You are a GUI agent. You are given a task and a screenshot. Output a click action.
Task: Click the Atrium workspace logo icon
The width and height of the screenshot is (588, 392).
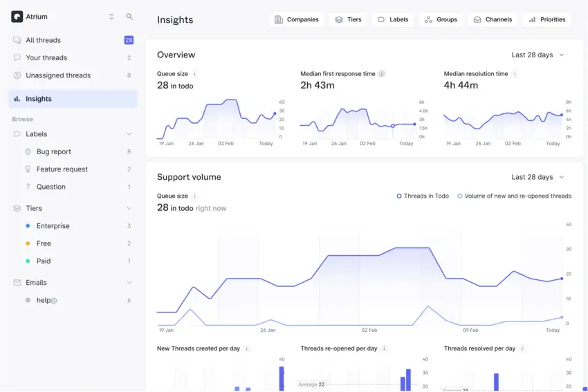(x=17, y=17)
